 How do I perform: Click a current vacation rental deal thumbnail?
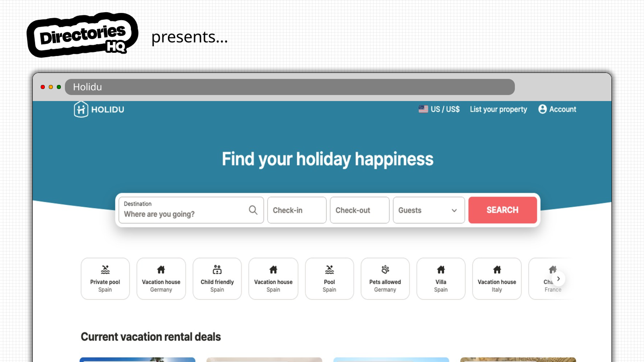point(137,360)
